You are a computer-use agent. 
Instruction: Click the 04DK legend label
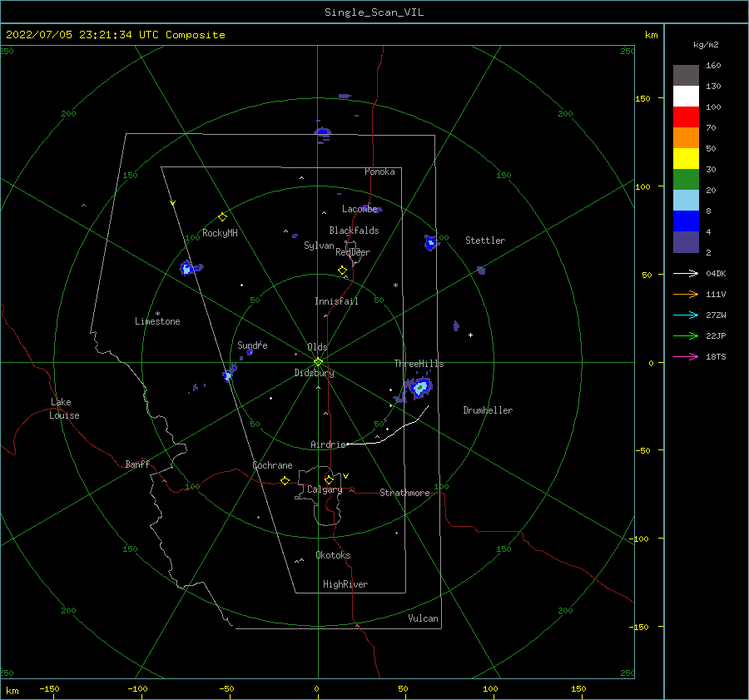(x=716, y=274)
